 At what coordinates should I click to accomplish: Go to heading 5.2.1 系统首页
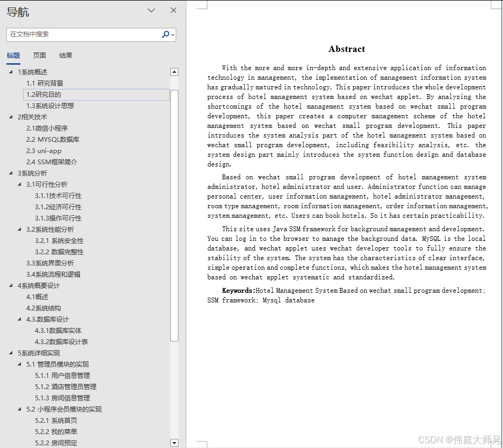(56, 420)
